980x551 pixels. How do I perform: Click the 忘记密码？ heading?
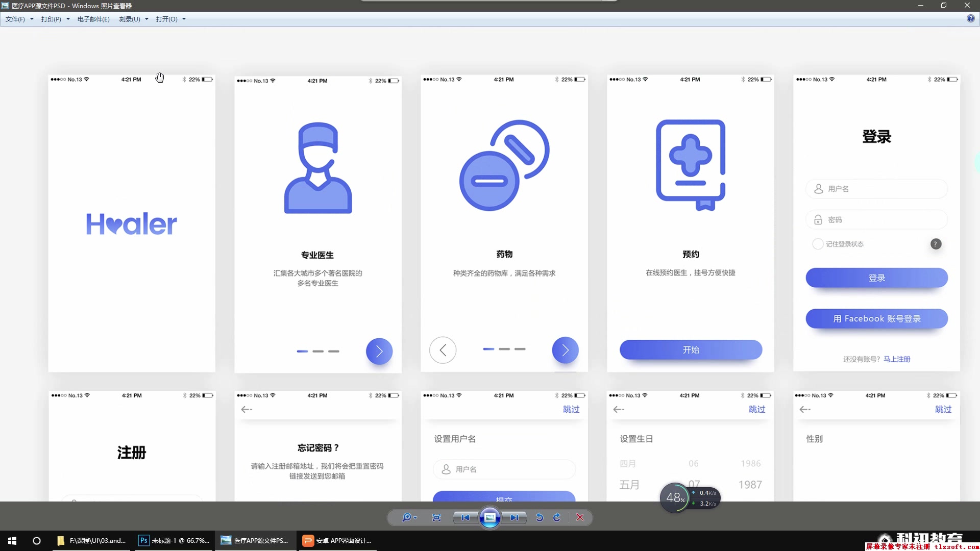click(x=318, y=448)
